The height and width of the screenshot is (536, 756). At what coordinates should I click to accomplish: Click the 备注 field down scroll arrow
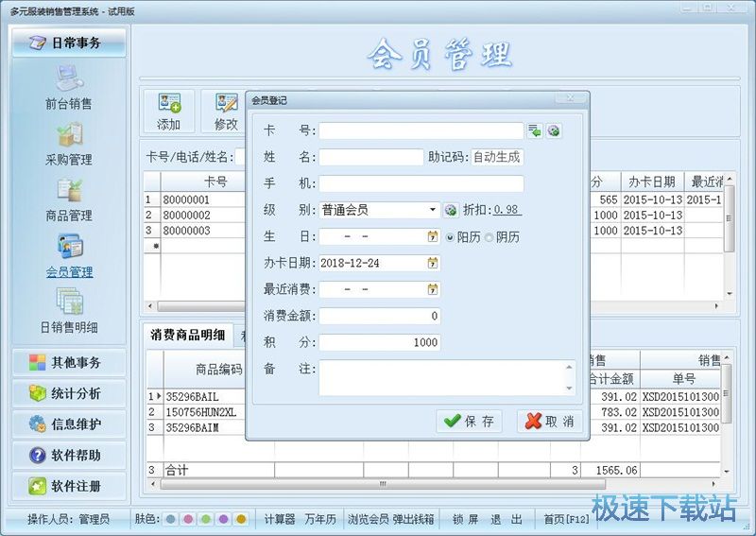(569, 389)
